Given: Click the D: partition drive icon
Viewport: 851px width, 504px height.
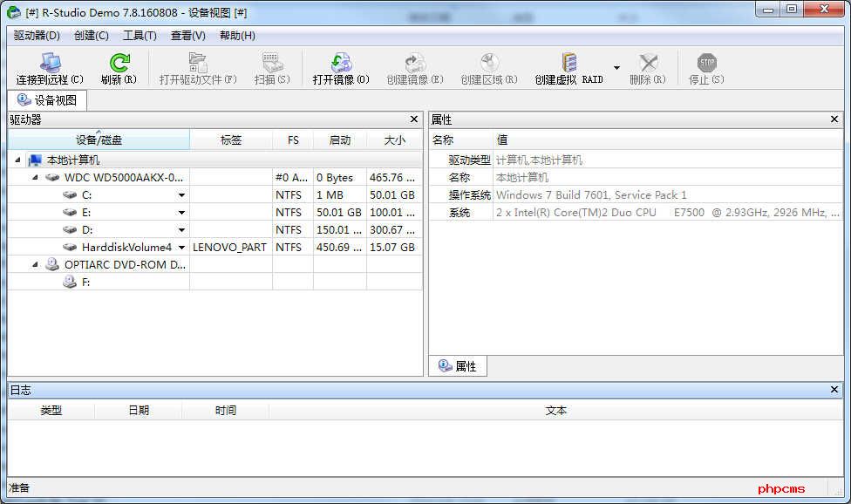Looking at the screenshot, I should pyautogui.click(x=70, y=229).
